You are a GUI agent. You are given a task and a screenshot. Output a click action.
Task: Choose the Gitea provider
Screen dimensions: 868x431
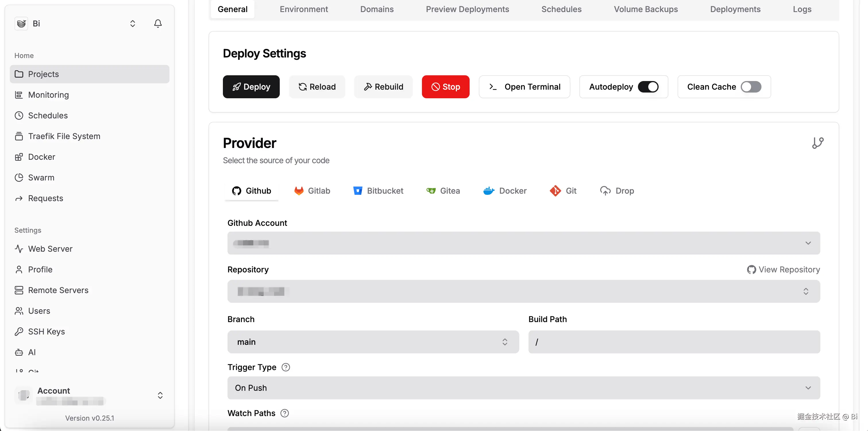(x=443, y=191)
